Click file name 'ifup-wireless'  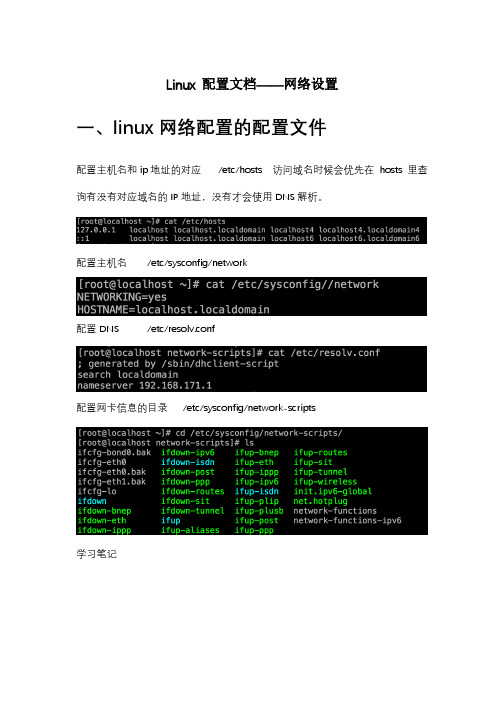(325, 482)
